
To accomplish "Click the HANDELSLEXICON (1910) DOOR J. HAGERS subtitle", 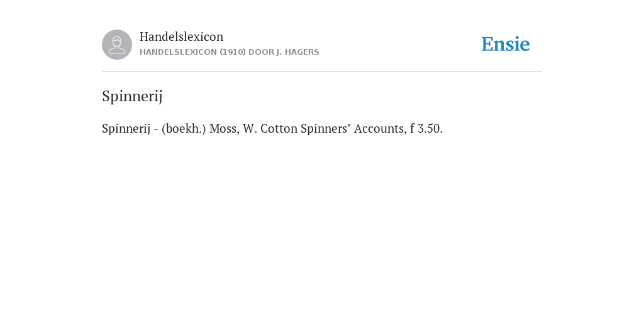I will (x=229, y=52).
